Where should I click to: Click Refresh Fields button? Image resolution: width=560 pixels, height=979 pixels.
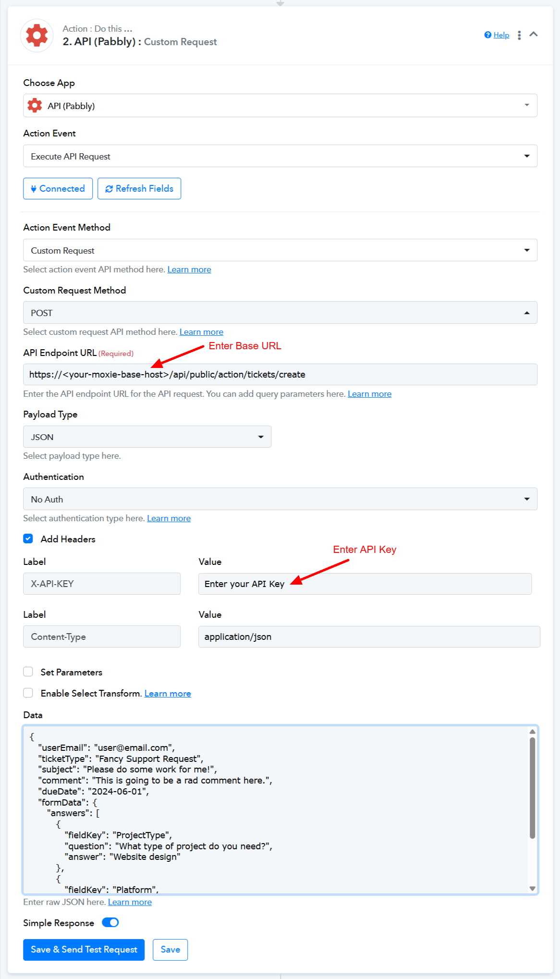click(139, 188)
